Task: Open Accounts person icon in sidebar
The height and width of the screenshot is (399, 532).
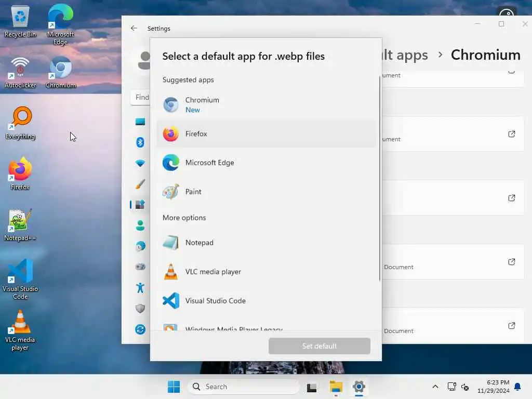Action: 140,225
